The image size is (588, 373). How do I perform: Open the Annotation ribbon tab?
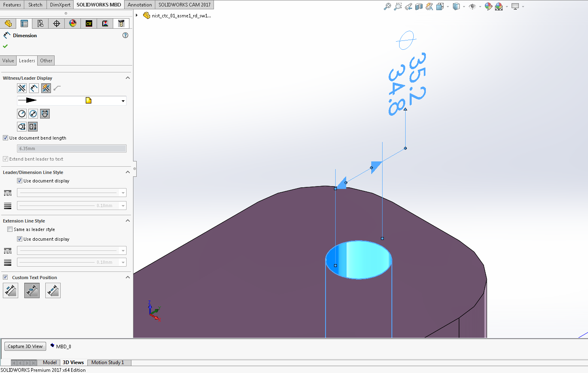pos(140,4)
